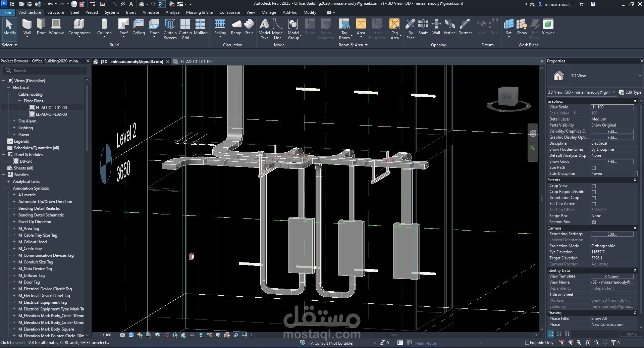The height and width of the screenshot is (348, 644).
Task: Toggle the Editable Only checkbox
Action: click(x=527, y=343)
